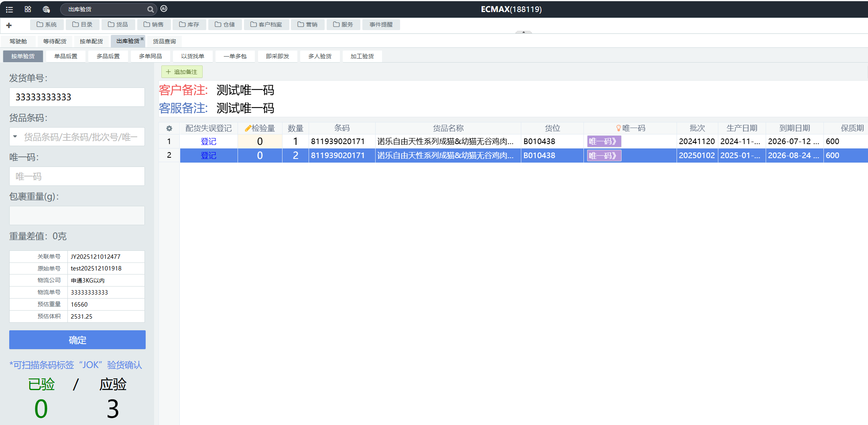Screen dimensions: 868x425
Task: Click the blue 确定 button
Action: [77, 340]
